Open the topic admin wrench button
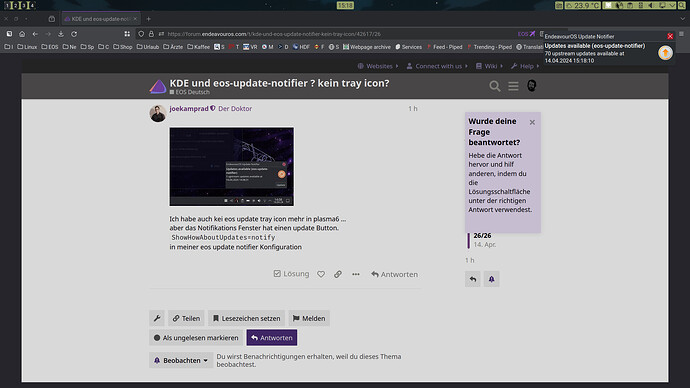 point(157,318)
